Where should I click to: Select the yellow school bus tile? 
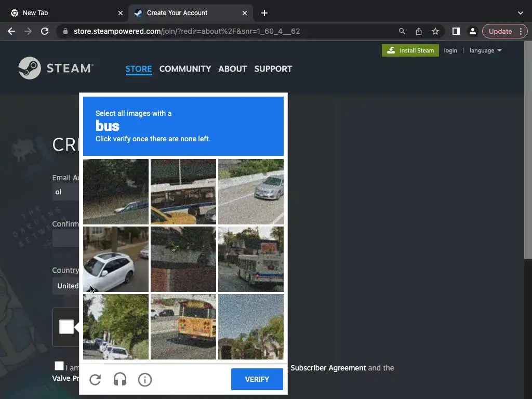pos(183,327)
